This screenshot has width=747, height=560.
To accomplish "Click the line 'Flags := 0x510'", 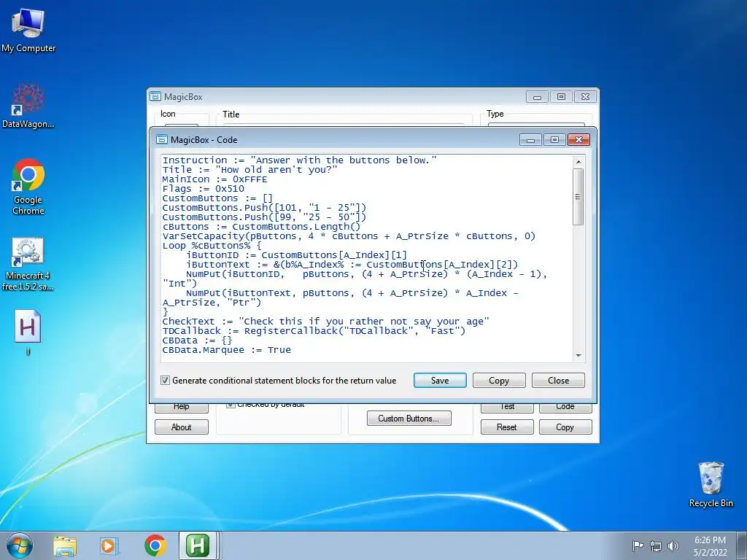I will tap(203, 189).
